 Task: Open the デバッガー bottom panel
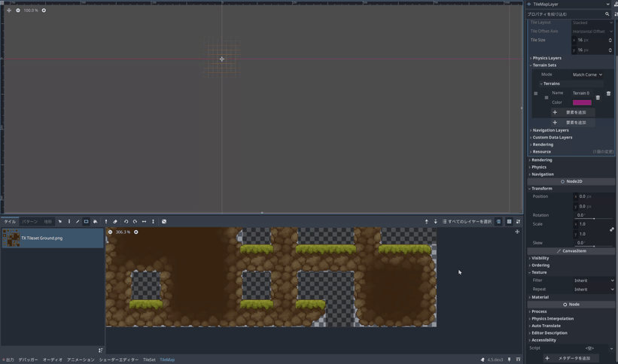pos(28,359)
